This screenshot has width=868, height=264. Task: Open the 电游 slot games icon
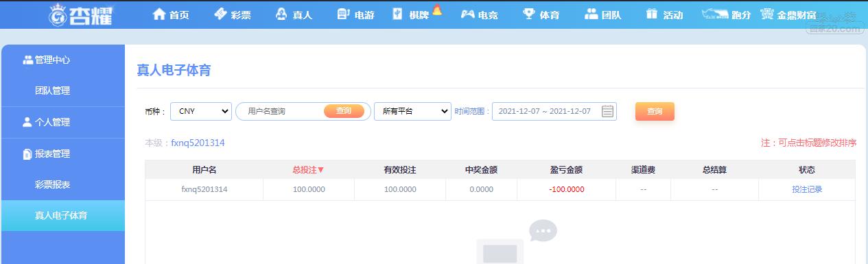(344, 14)
